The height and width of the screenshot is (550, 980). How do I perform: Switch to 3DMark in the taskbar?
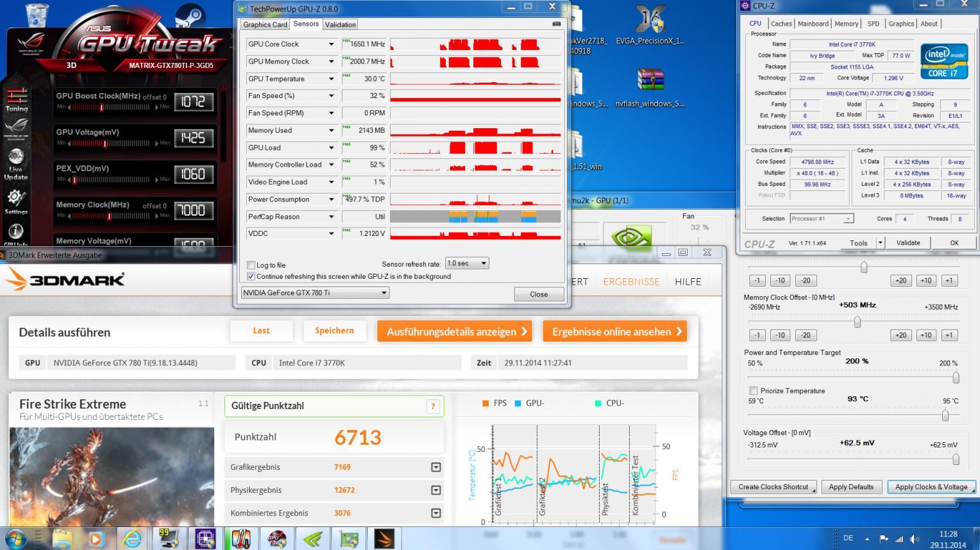[384, 539]
